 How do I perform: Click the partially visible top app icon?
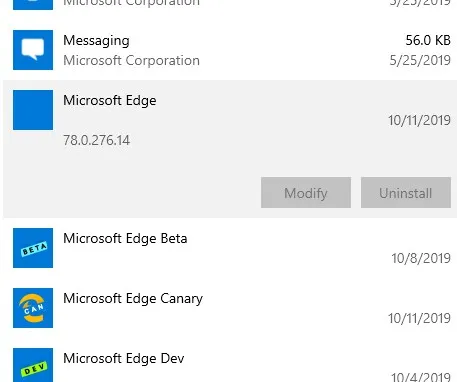click(33, 5)
